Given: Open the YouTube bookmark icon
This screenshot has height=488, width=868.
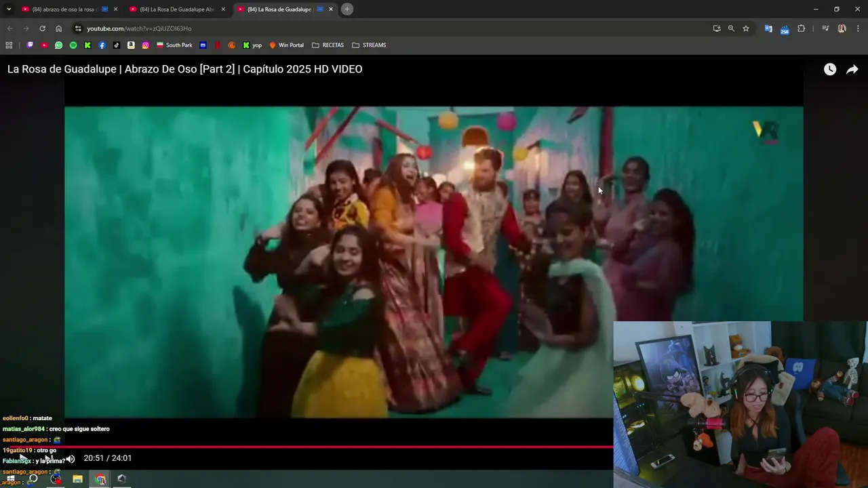Looking at the screenshot, I should pyautogui.click(x=44, y=45).
